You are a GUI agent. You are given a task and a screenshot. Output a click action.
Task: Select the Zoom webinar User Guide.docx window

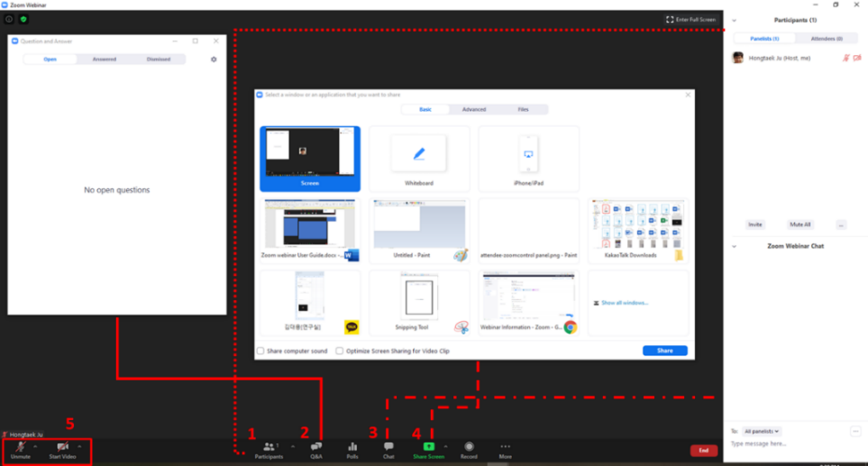coord(310,230)
